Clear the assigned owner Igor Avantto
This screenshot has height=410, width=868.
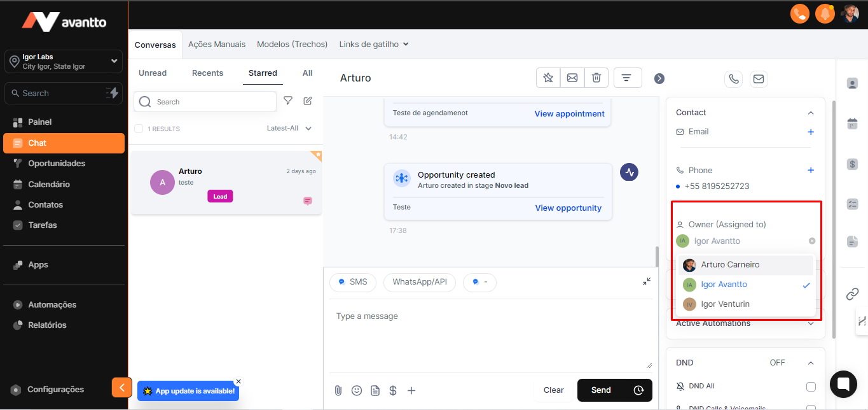[x=811, y=241]
